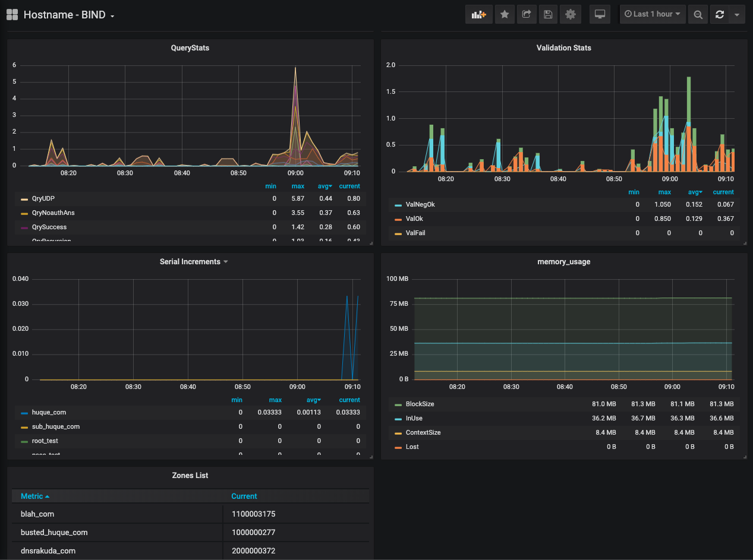The height and width of the screenshot is (560, 753).
Task: Toggle the sub_huque_com series in legend
Action: [56, 426]
